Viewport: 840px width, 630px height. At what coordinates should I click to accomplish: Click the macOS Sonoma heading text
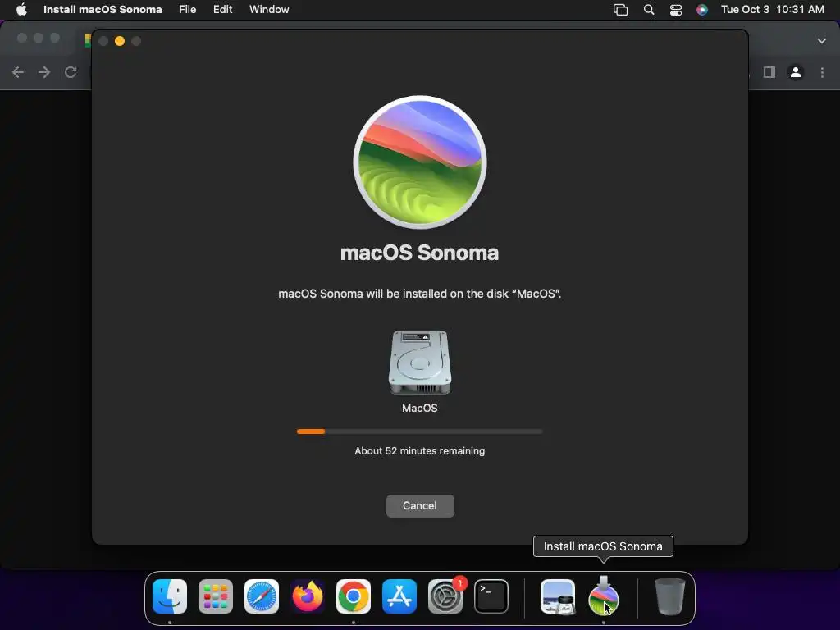coord(419,253)
